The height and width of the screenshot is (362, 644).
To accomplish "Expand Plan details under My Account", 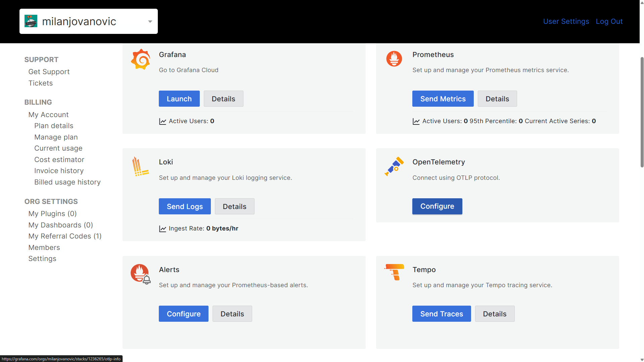I will (54, 126).
